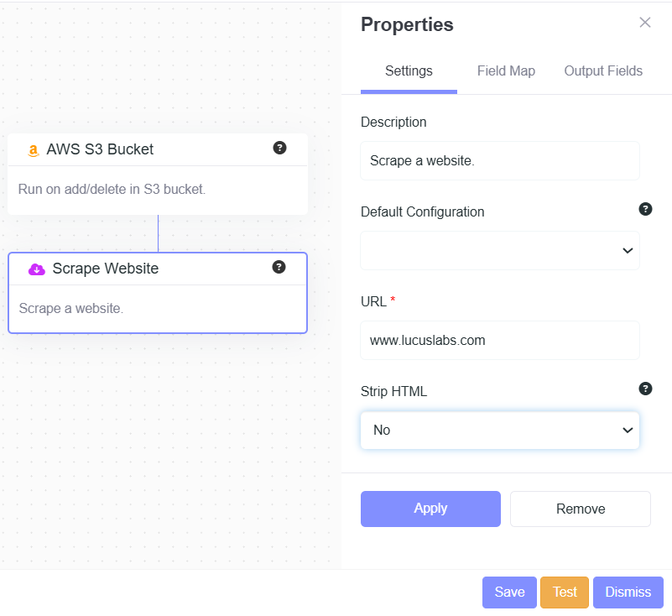
Task: Show help for Default Configuration
Action: pyautogui.click(x=645, y=209)
